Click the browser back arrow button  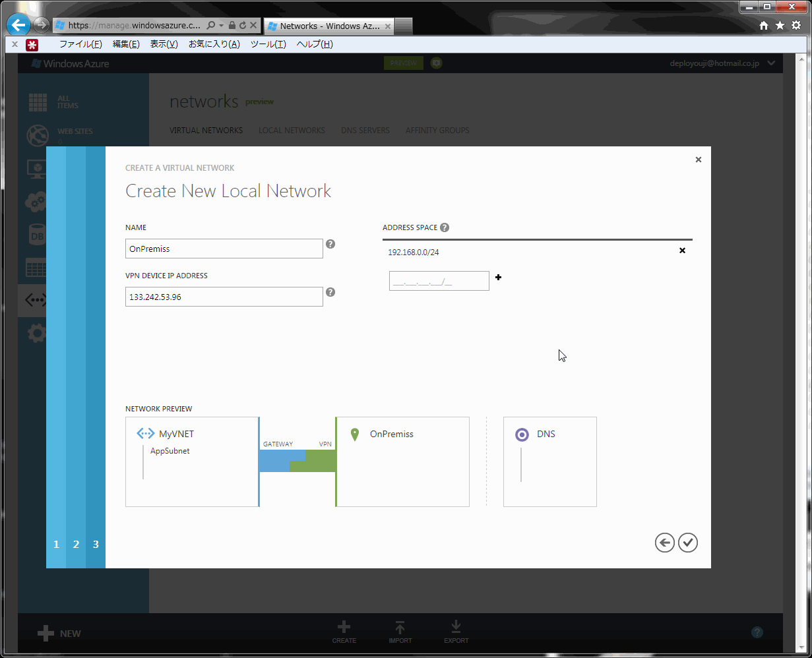pos(18,25)
